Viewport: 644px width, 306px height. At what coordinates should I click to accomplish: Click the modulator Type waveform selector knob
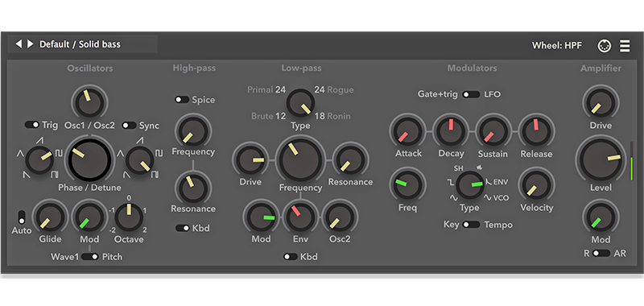click(x=470, y=185)
